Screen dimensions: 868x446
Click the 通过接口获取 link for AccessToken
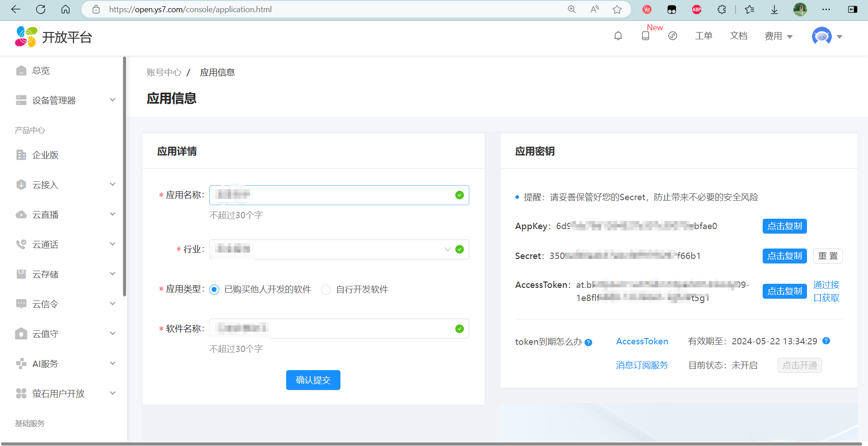click(x=826, y=291)
